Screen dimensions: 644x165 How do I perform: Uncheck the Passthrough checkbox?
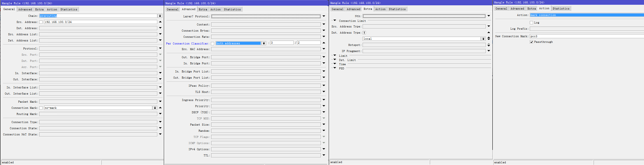pyautogui.click(x=531, y=42)
